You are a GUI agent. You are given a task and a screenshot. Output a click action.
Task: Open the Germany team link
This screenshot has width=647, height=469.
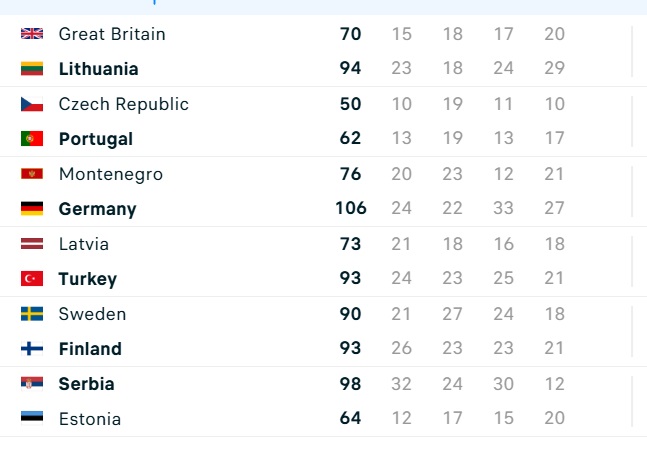[97, 209]
